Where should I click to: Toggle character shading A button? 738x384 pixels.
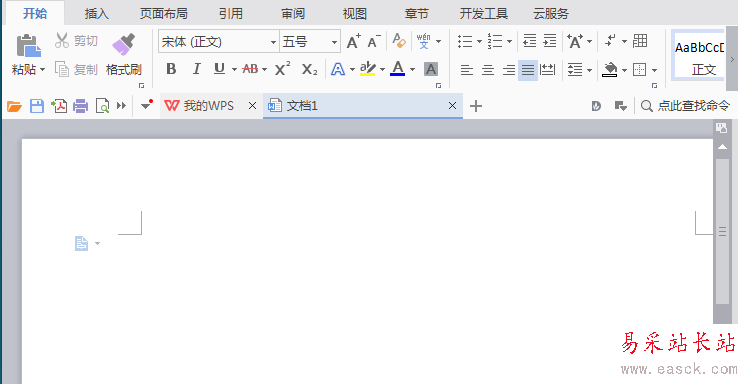[x=431, y=69]
